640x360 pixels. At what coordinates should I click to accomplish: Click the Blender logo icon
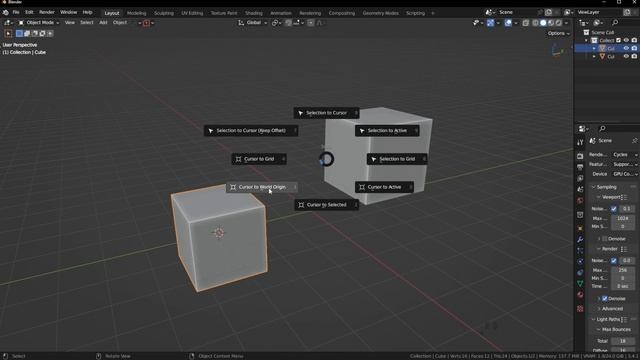[x=6, y=12]
